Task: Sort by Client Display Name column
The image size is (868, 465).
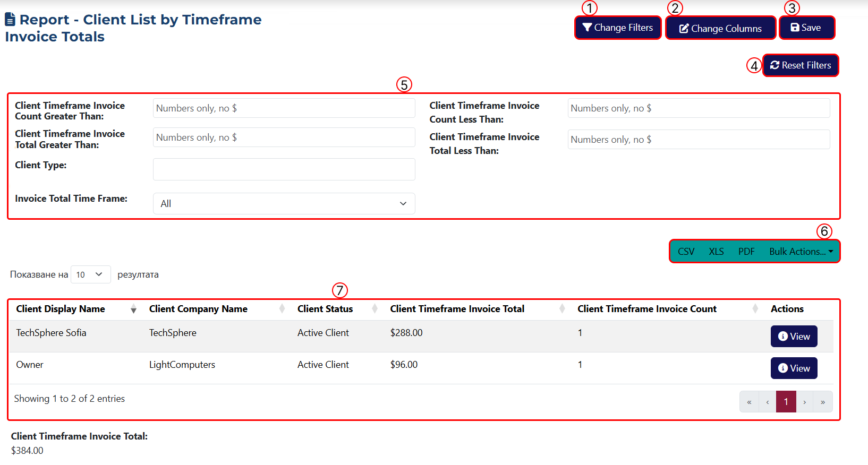Action: (76, 309)
